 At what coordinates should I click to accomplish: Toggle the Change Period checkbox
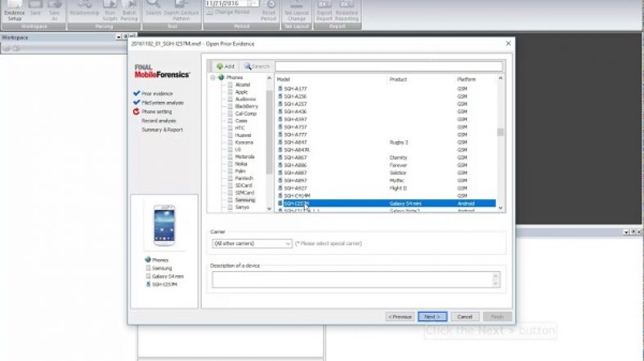tap(209, 12)
